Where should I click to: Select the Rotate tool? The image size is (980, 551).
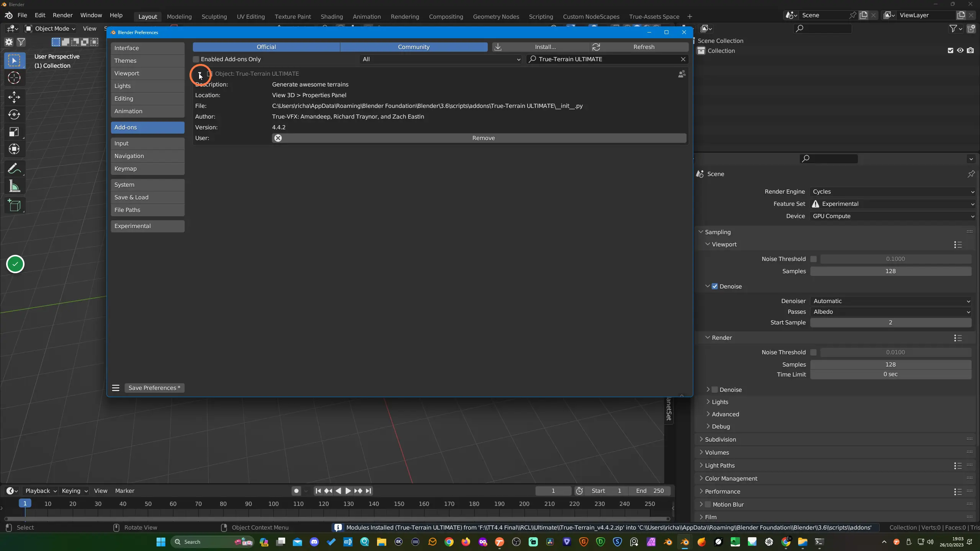[14, 114]
